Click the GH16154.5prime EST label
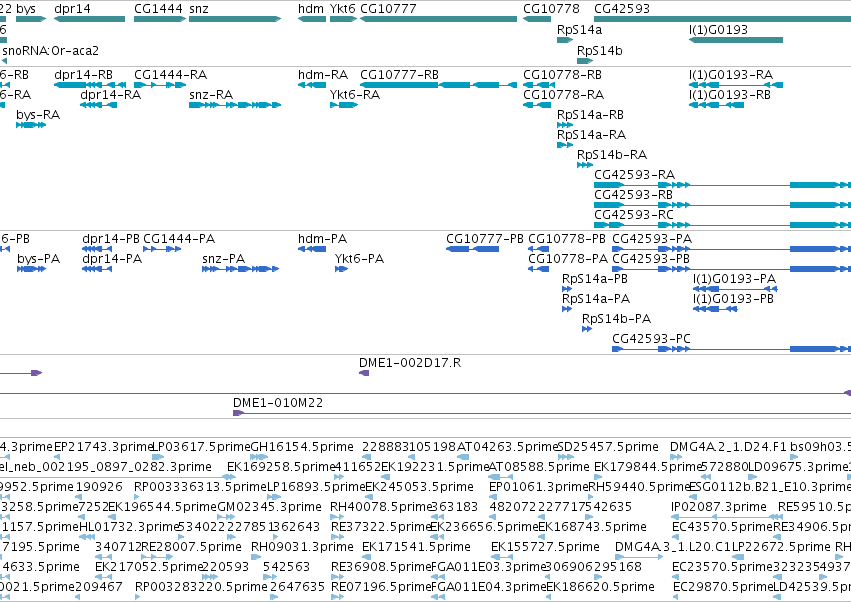851x602 pixels. pos(302,446)
